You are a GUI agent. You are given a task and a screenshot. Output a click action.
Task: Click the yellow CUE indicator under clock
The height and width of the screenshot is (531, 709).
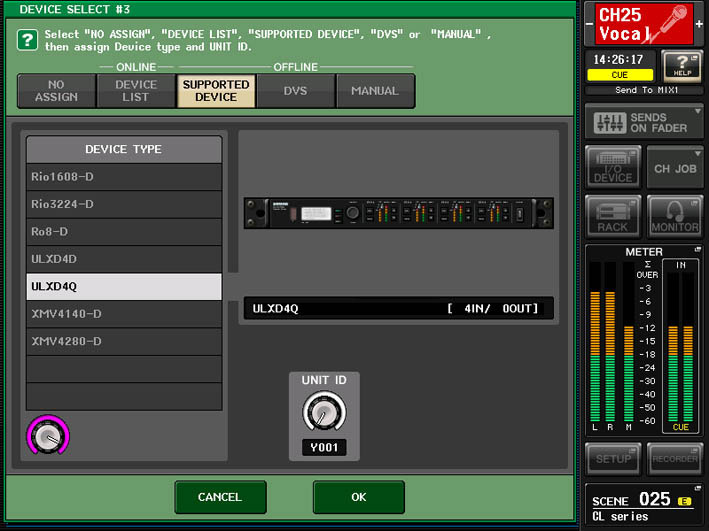(619, 75)
